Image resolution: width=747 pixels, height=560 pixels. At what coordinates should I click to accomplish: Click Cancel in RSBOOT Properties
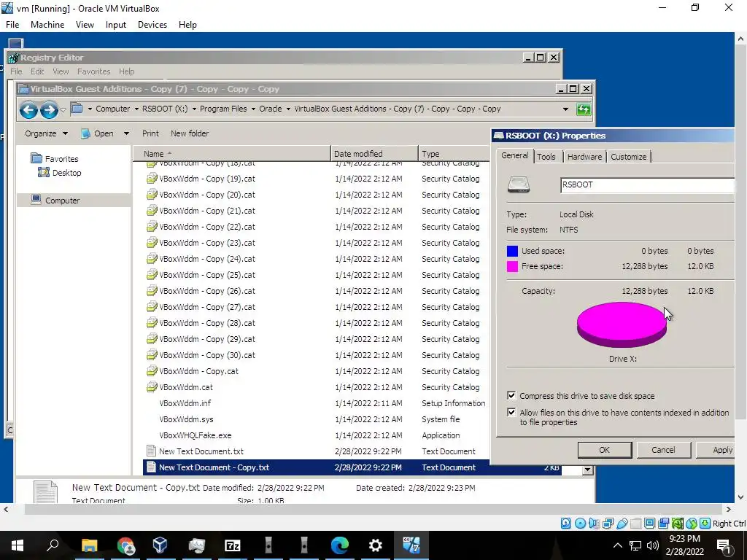click(x=663, y=450)
